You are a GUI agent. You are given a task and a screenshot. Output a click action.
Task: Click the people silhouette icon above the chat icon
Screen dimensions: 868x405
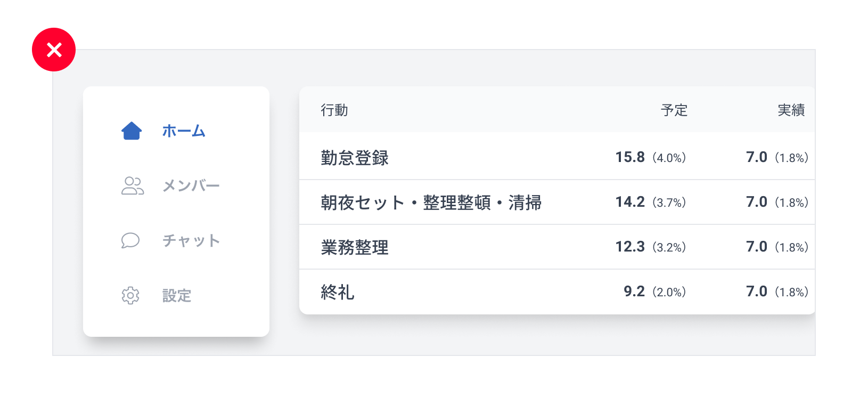[x=132, y=185]
